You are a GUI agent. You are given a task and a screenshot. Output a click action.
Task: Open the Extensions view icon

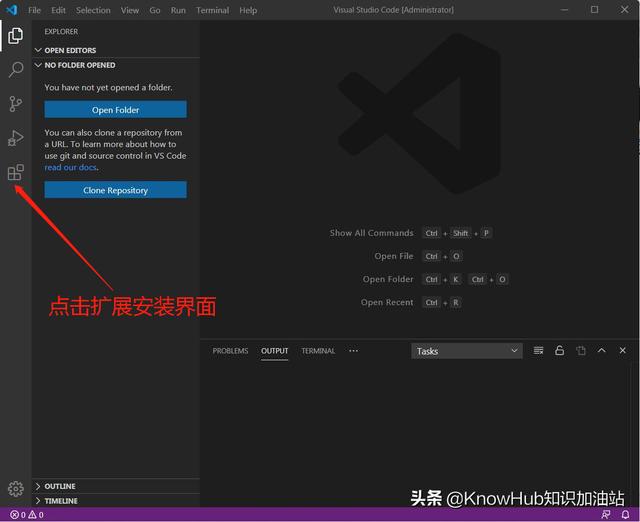point(16,172)
